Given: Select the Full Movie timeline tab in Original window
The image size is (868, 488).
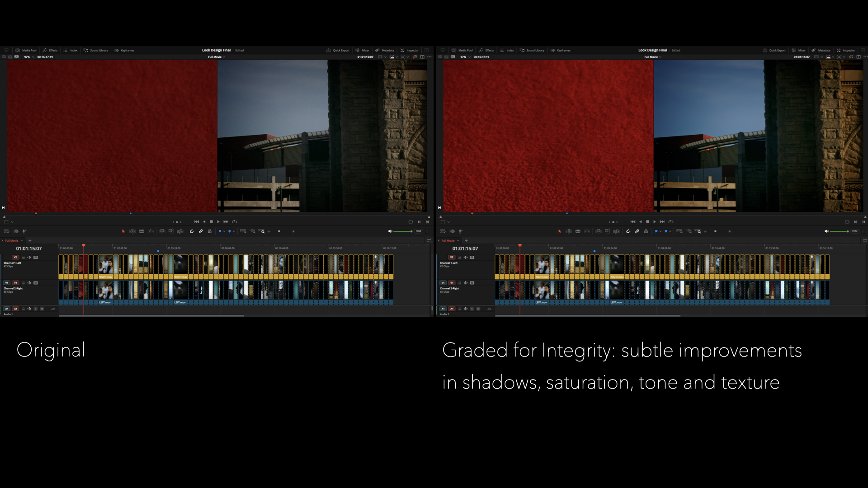Looking at the screenshot, I should [x=12, y=241].
